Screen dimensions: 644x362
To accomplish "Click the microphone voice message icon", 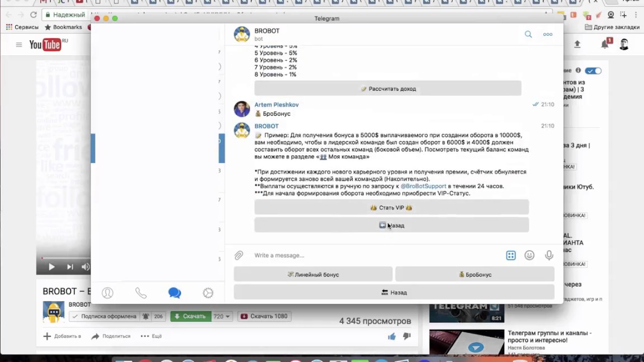I will (549, 255).
